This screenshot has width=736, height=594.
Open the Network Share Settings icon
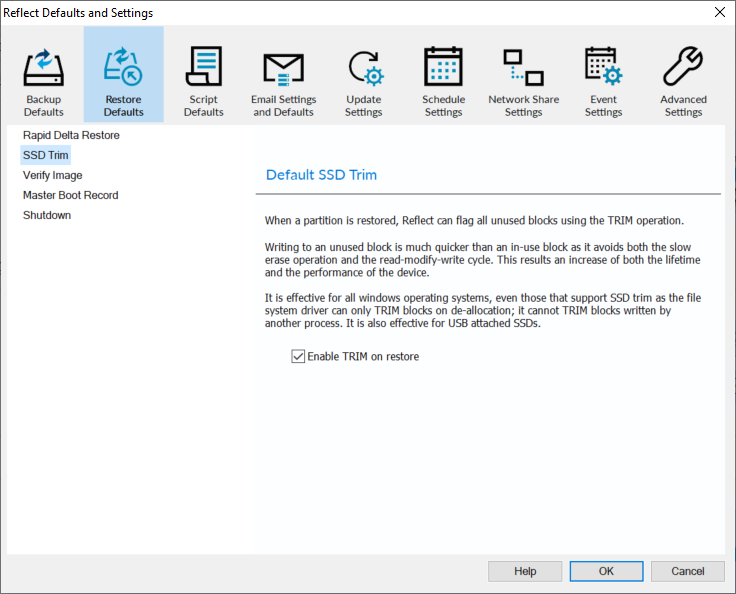(x=523, y=68)
